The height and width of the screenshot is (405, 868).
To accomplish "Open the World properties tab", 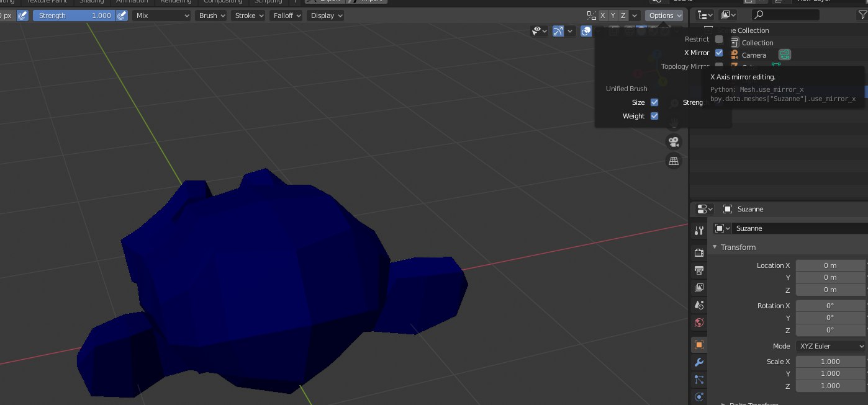I will [x=699, y=323].
